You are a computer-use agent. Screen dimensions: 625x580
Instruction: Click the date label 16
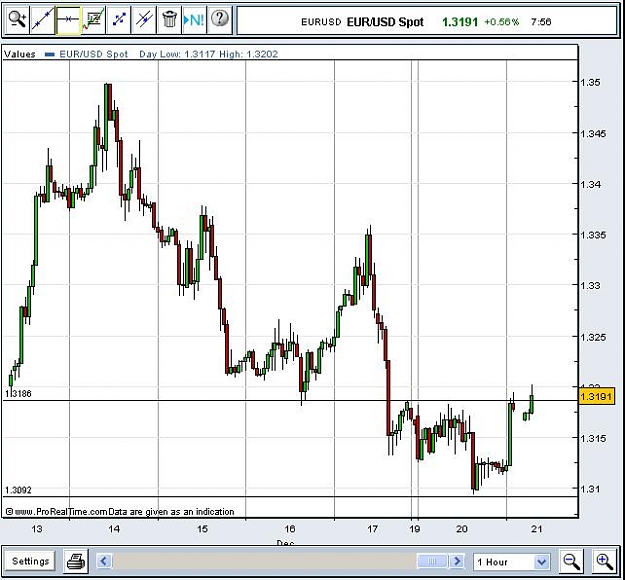[x=290, y=529]
